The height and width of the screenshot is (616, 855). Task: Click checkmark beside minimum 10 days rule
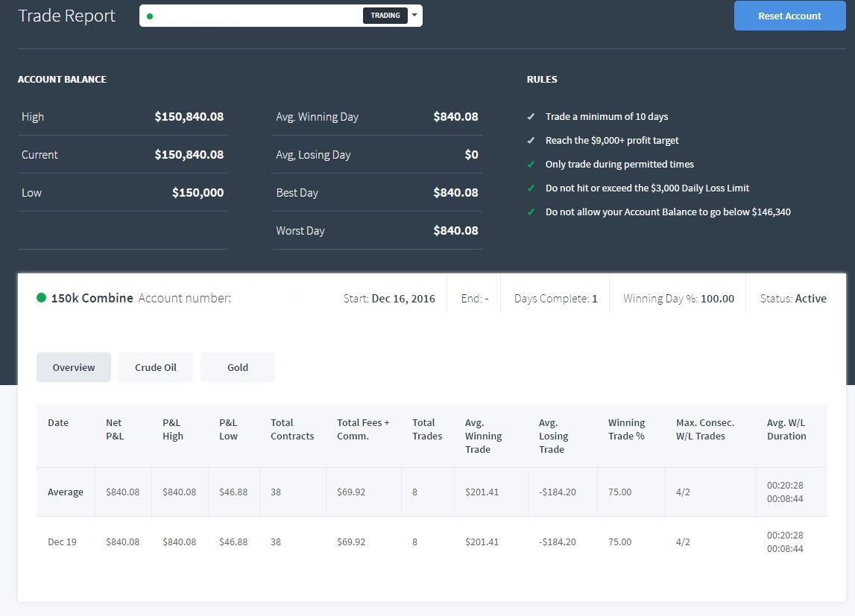tap(531, 116)
